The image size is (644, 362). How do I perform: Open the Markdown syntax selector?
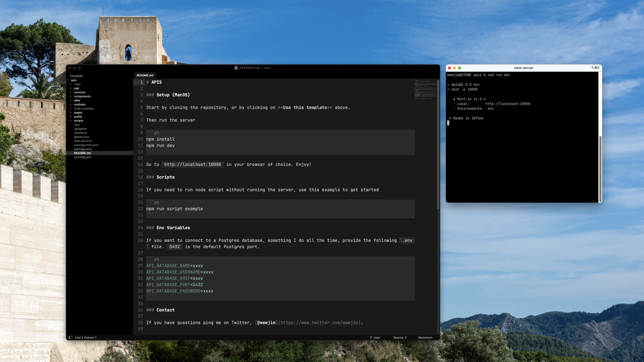(425, 338)
